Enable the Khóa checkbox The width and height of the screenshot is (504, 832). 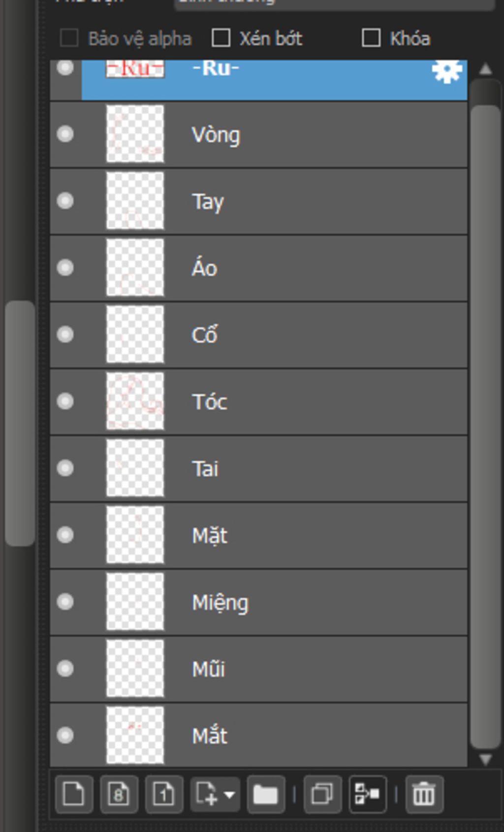click(x=371, y=38)
